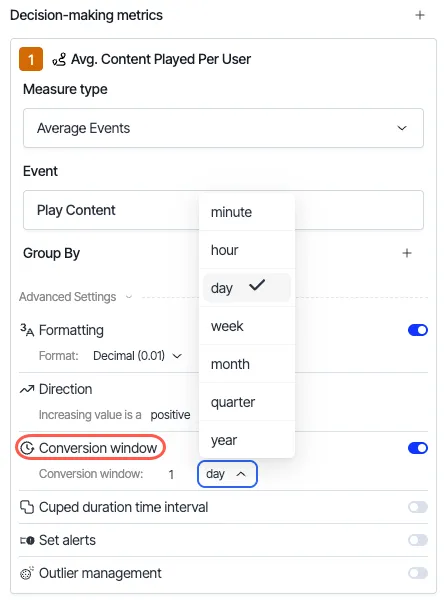Click the Direction trend arrow icon
Image resolution: width=447 pixels, height=600 pixels.
pyautogui.click(x=27, y=389)
